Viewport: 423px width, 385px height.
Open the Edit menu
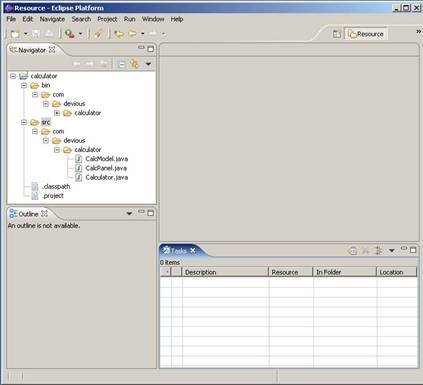(x=28, y=19)
